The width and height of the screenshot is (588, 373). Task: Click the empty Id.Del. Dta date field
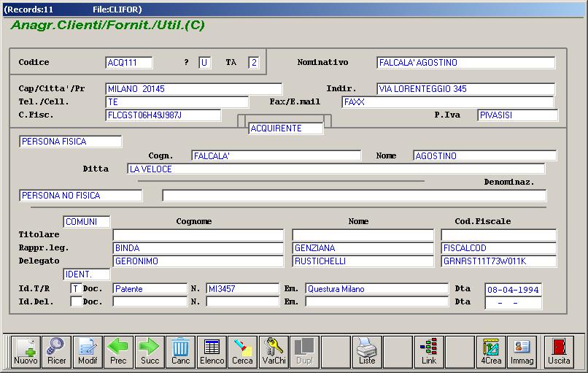click(x=514, y=302)
